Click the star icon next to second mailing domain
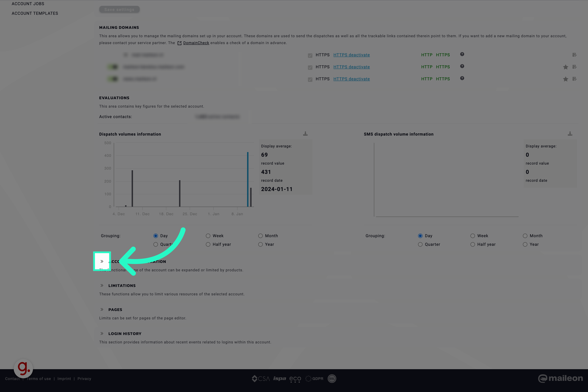Viewport: 588px width, 392px height. [x=566, y=67]
